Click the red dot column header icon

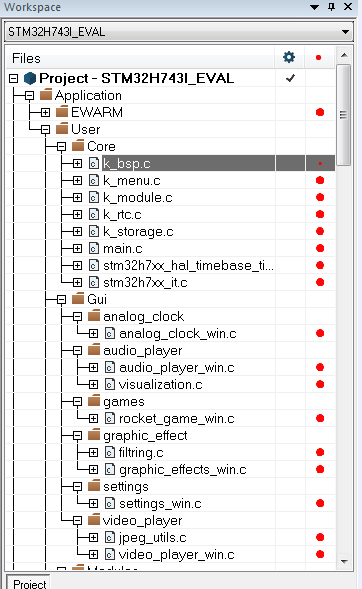pyautogui.click(x=318, y=58)
